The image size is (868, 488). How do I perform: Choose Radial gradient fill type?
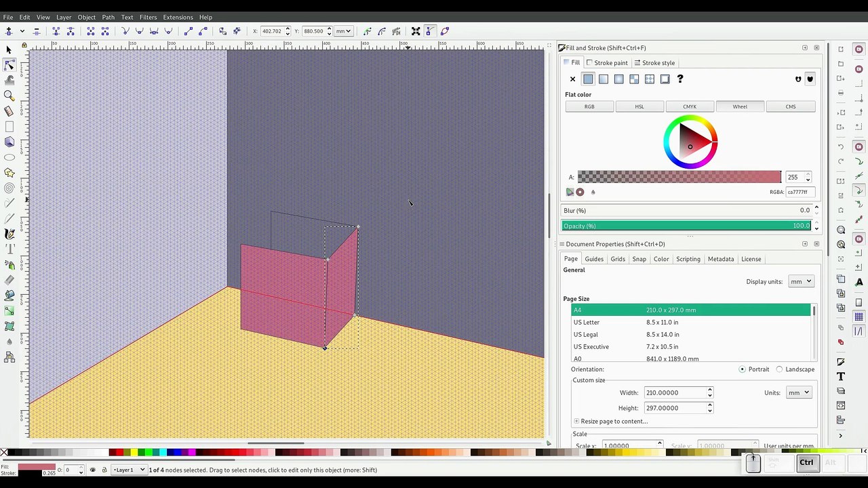[x=618, y=79]
